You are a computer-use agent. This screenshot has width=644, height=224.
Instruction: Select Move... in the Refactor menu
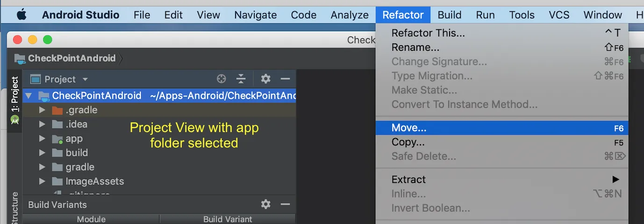[502, 128]
